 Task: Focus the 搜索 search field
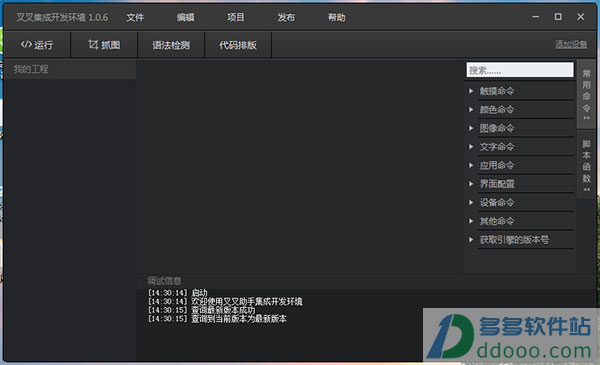tap(520, 70)
